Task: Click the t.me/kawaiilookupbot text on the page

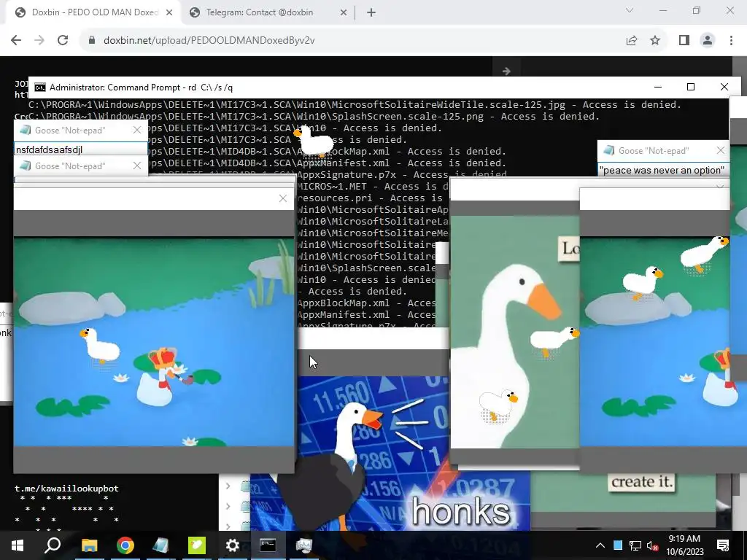Action: 66,488
